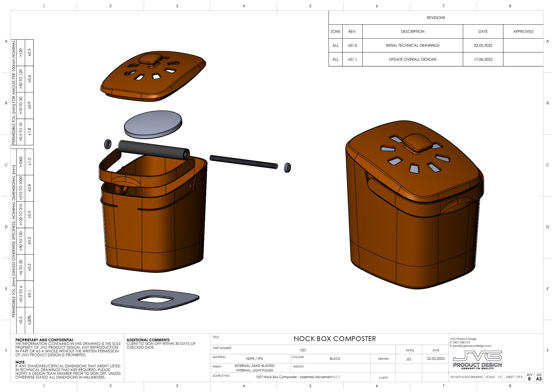This screenshot has width=554, height=392.
Task: Open the REVISIONS table header
Action: pyautogui.click(x=436, y=17)
